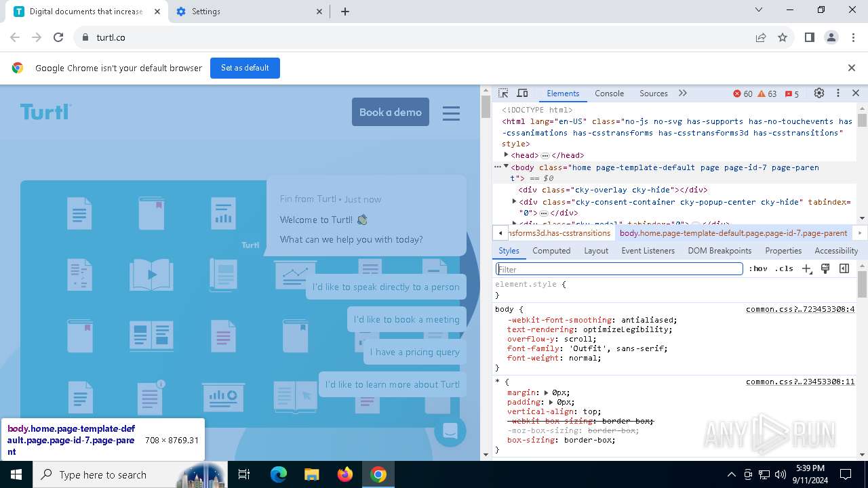
Task: Open Chrome profile avatar
Action: coord(831,37)
